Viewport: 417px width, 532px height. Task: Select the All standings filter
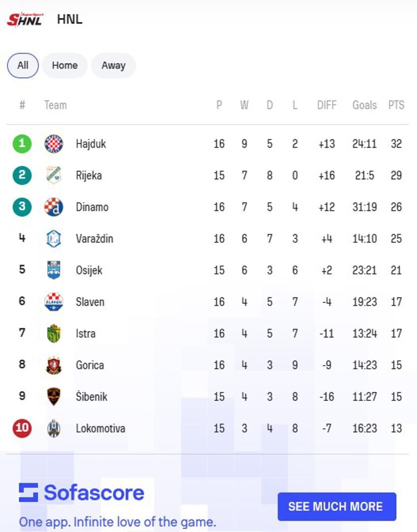click(23, 66)
